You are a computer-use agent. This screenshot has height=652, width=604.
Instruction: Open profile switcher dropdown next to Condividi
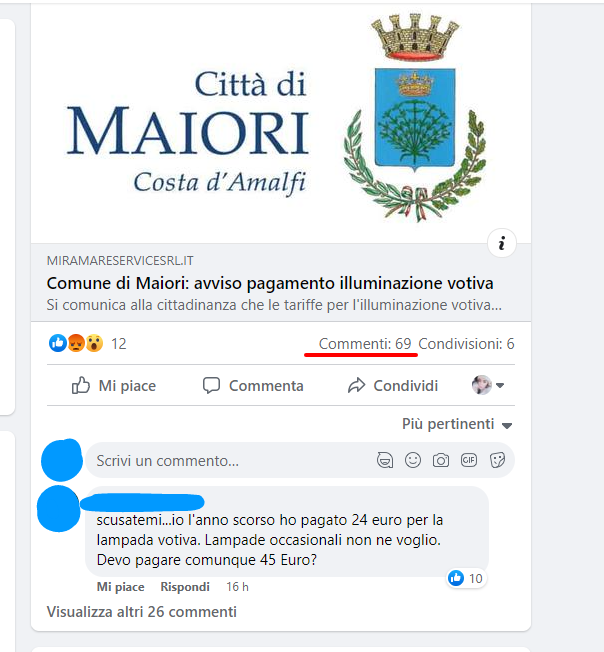coord(488,385)
